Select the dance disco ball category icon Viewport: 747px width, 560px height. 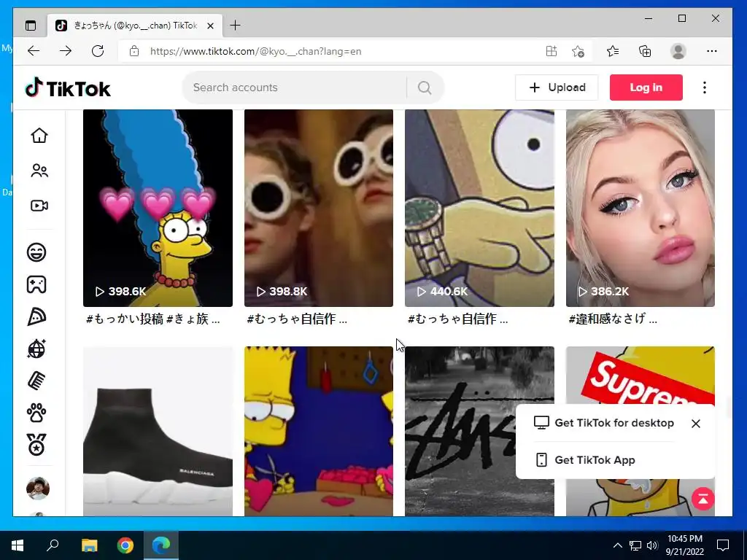(x=36, y=349)
